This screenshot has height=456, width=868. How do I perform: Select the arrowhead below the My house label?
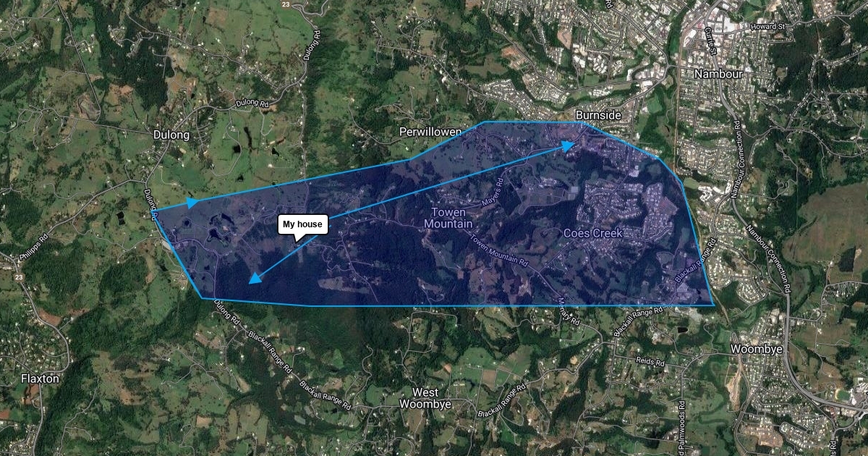pos(255,278)
